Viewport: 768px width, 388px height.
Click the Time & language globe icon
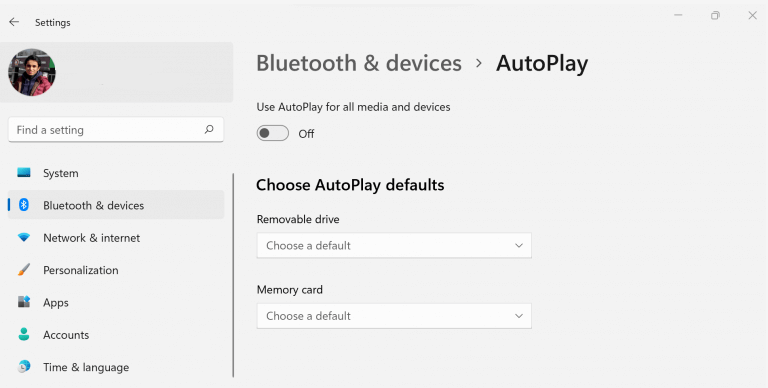(x=24, y=366)
